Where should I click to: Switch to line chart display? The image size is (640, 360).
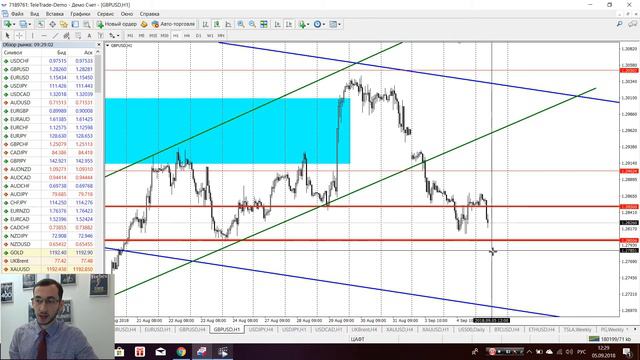tap(228, 24)
